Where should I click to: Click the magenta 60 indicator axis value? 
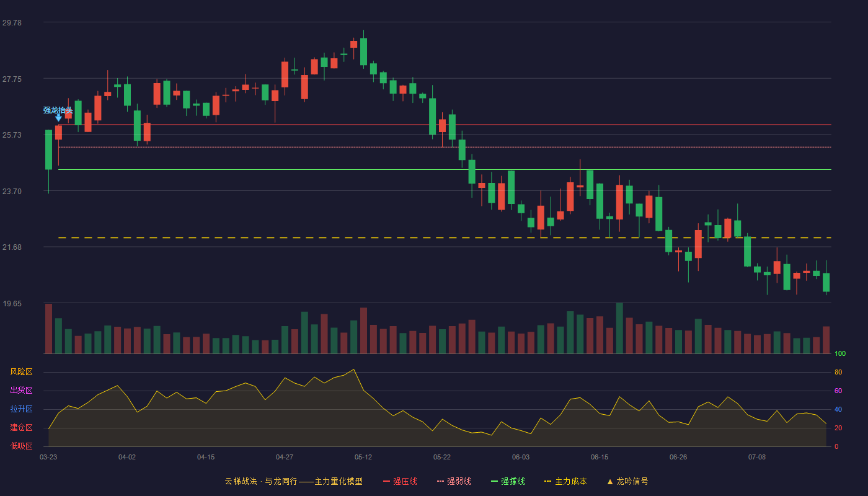(838, 391)
